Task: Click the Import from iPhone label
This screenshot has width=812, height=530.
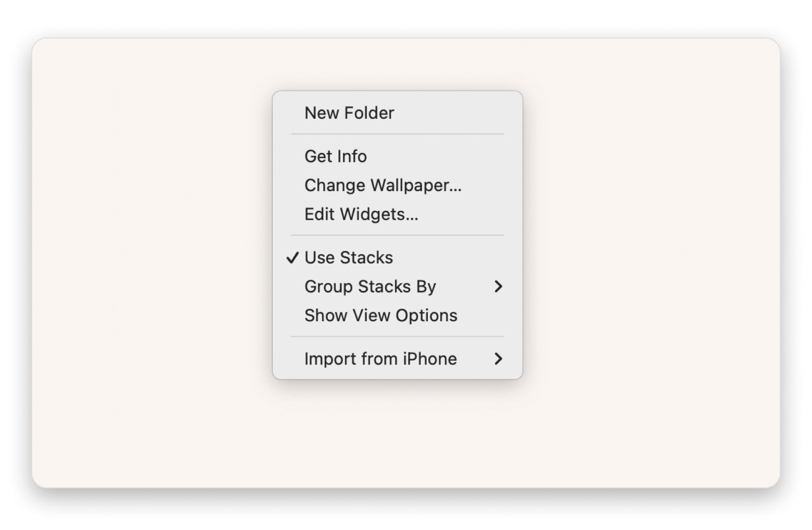Action: tap(380, 359)
